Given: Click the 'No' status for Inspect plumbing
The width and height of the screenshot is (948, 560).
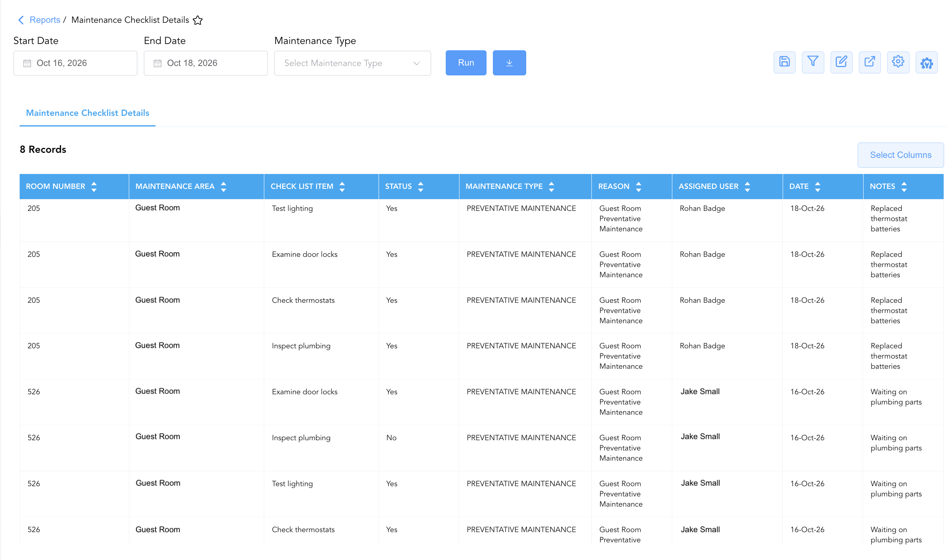Looking at the screenshot, I should pyautogui.click(x=391, y=438).
